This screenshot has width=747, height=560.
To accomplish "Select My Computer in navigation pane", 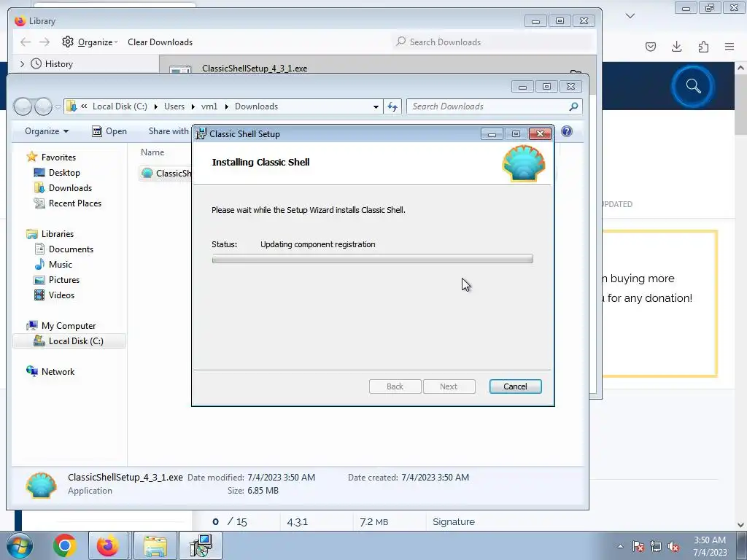I will (x=68, y=326).
